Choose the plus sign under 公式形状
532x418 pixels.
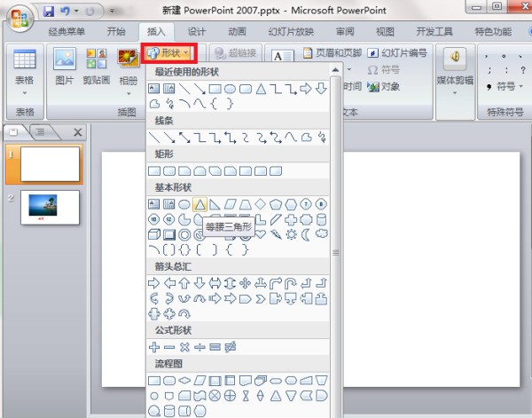155,346
